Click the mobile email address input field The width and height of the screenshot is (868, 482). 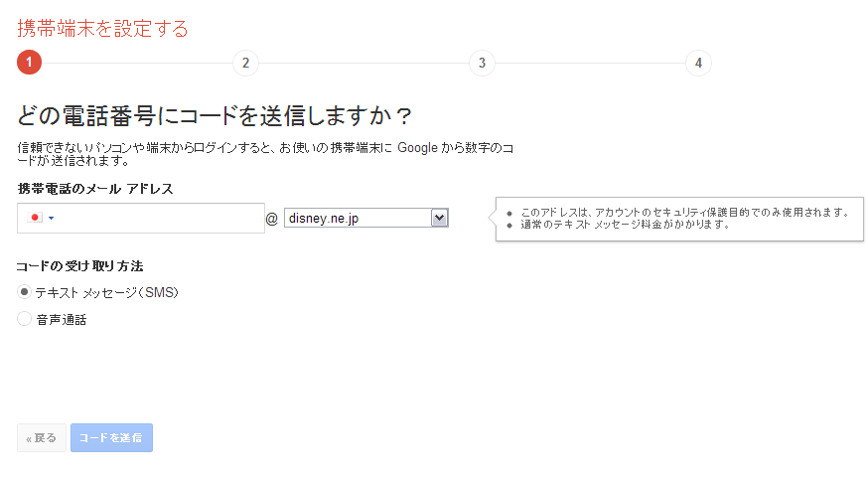pyautogui.click(x=159, y=218)
